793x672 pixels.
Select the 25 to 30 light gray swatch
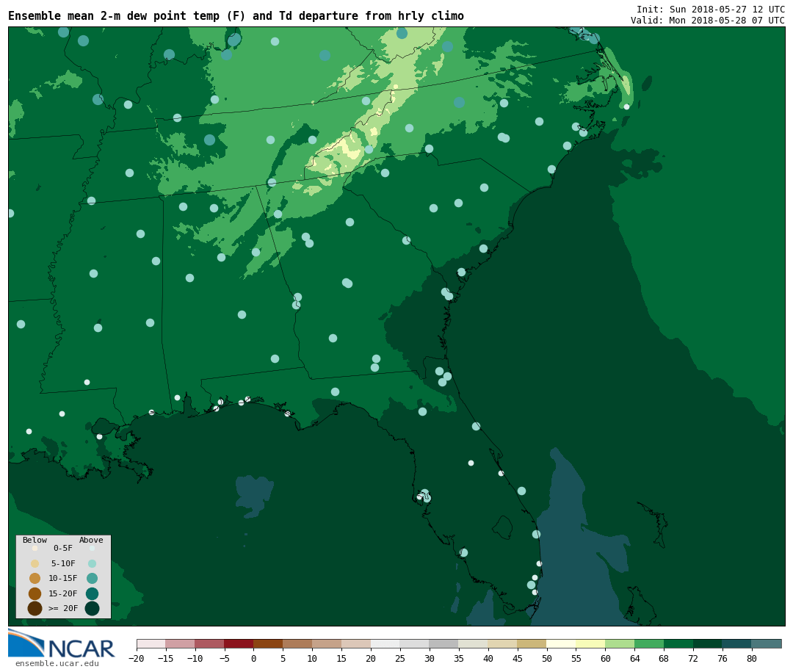pyautogui.click(x=415, y=643)
